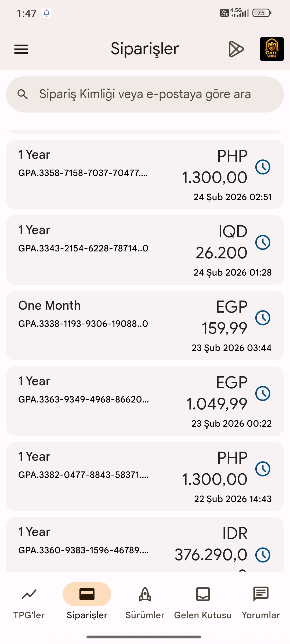Tap clock icon on EGP 1.049,99 order
Image resolution: width=290 pixels, height=644 pixels.
point(263,393)
